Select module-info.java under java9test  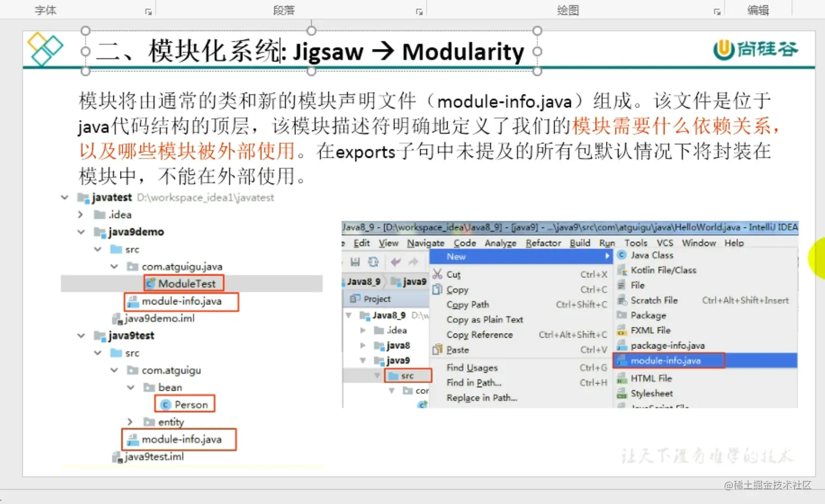[180, 440]
